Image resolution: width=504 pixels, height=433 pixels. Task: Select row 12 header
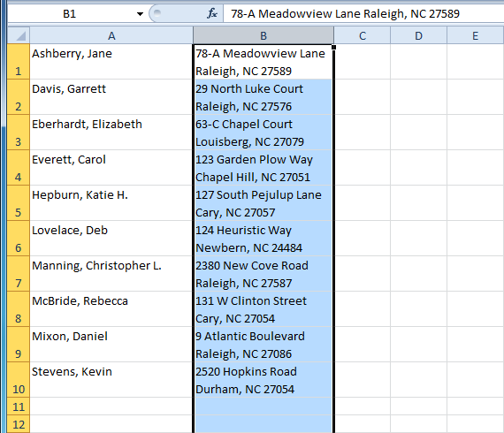tap(19, 424)
